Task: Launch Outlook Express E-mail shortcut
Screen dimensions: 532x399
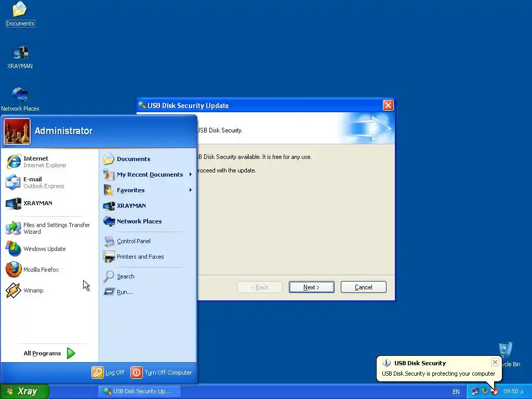Action: click(49, 182)
